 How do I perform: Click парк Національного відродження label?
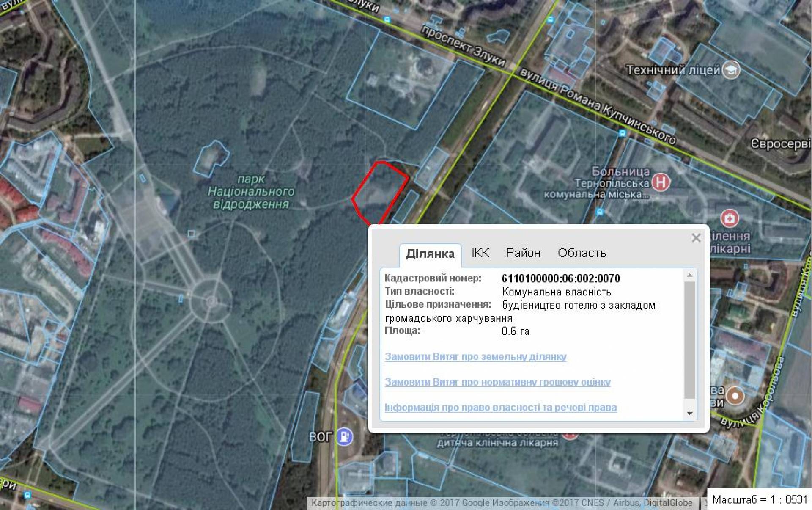(x=251, y=192)
